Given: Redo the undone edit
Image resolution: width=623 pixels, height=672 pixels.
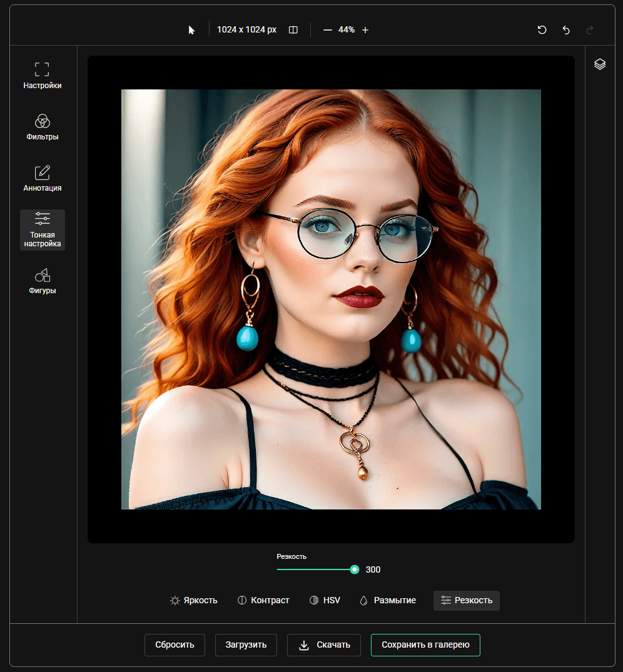Looking at the screenshot, I should pos(590,30).
